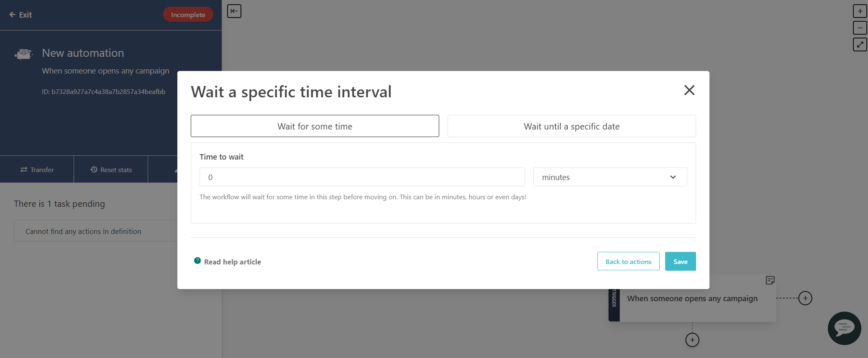This screenshot has width=868, height=358.
Task: Zoom in on the automation canvas
Action: (x=860, y=11)
